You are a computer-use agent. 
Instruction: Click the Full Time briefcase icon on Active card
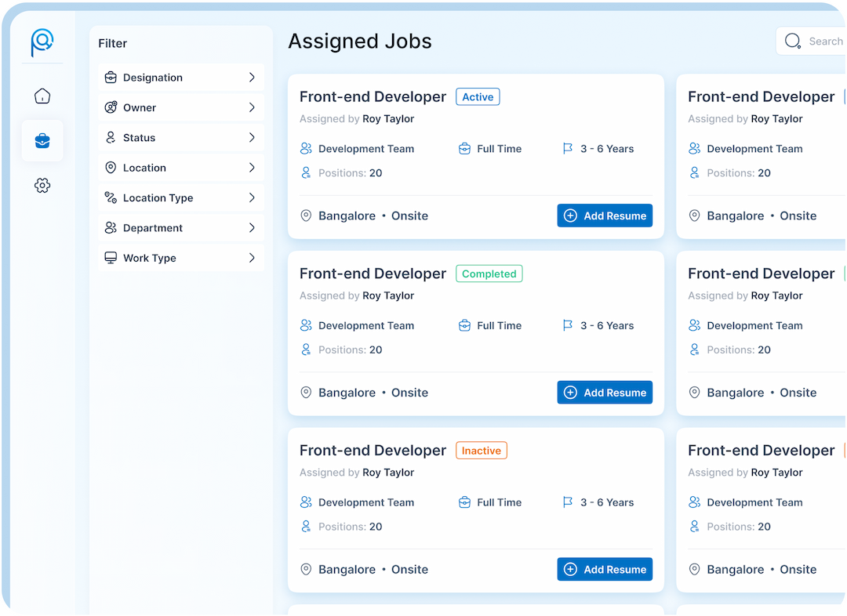[x=464, y=148]
